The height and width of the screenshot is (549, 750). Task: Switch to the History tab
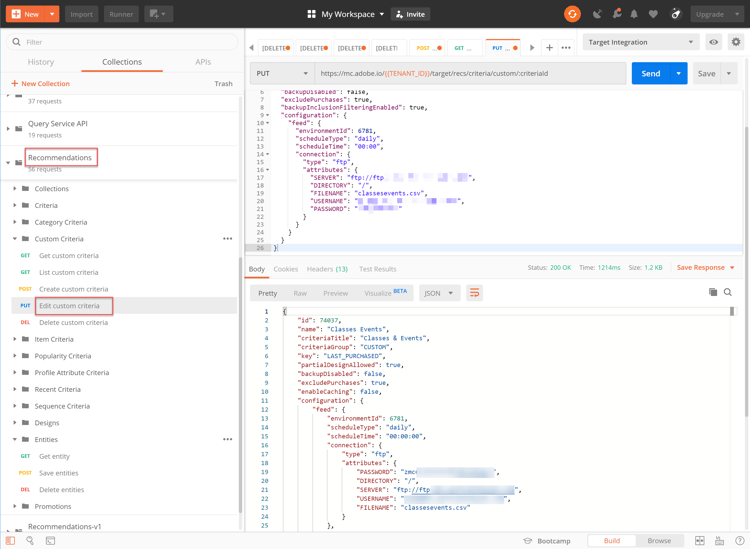coord(41,62)
